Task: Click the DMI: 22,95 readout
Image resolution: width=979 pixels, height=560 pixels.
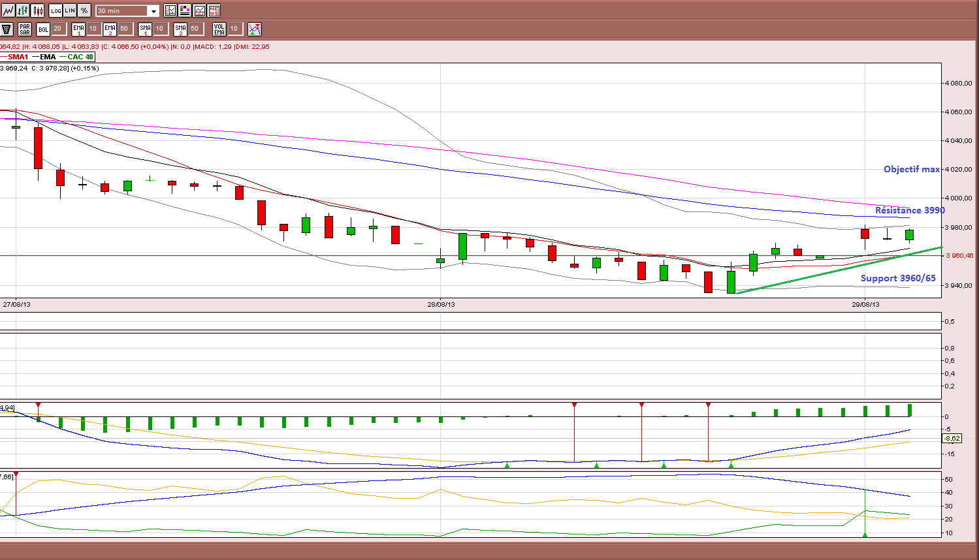Action: pos(252,47)
